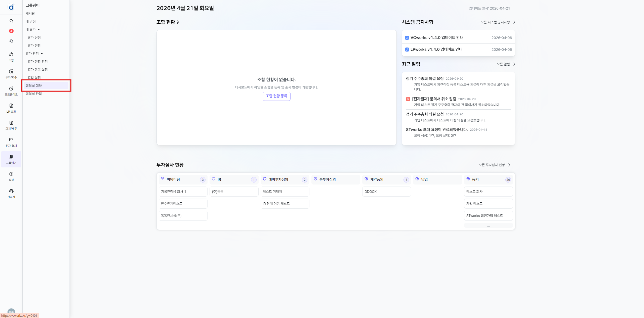This screenshot has height=318, width=644.
Task: Open the VCworks v1.4.0 업데이트 안내 notice
Action: point(437,38)
